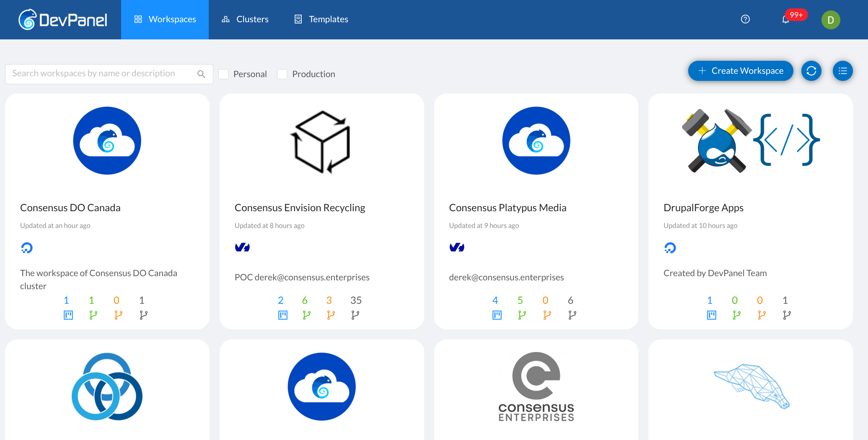Viewport: 868px width, 440px height.
Task: Click the green count 5 on Platypus Media
Action: pos(520,300)
